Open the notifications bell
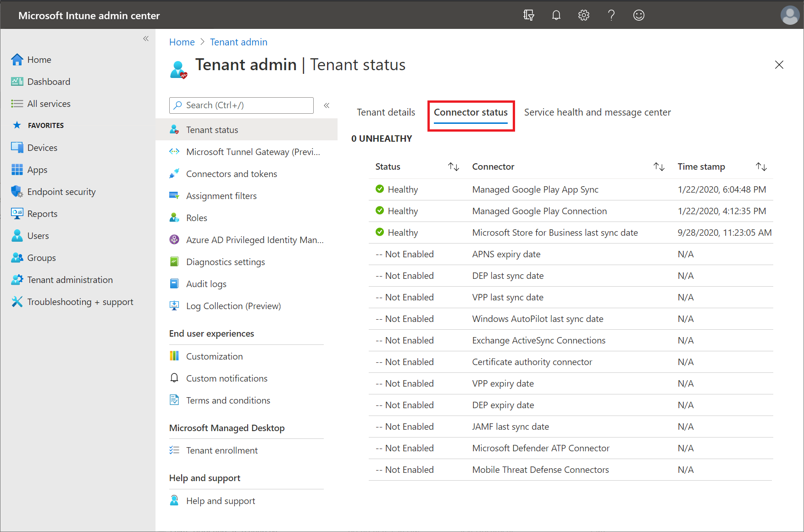Screen dimensions: 804x532 pyautogui.click(x=556, y=15)
